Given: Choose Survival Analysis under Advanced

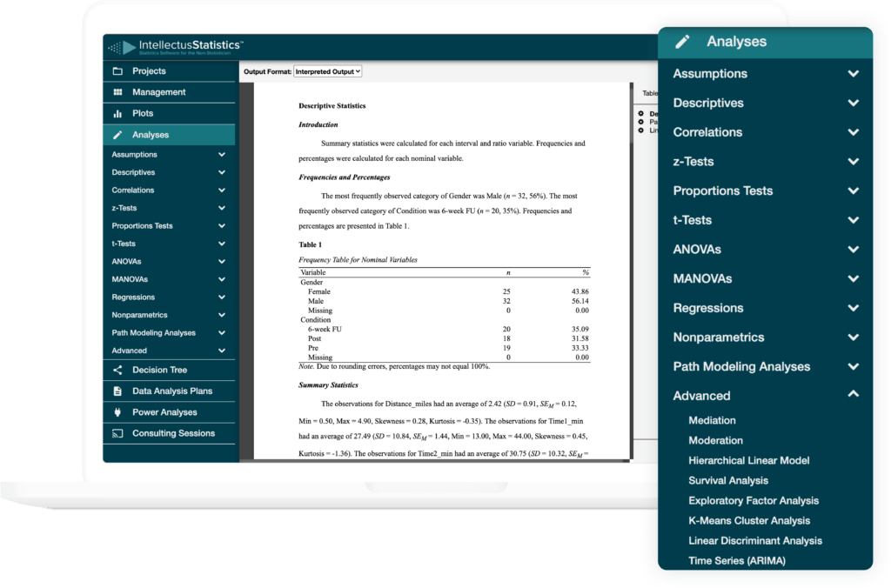Looking at the screenshot, I should 728,481.
